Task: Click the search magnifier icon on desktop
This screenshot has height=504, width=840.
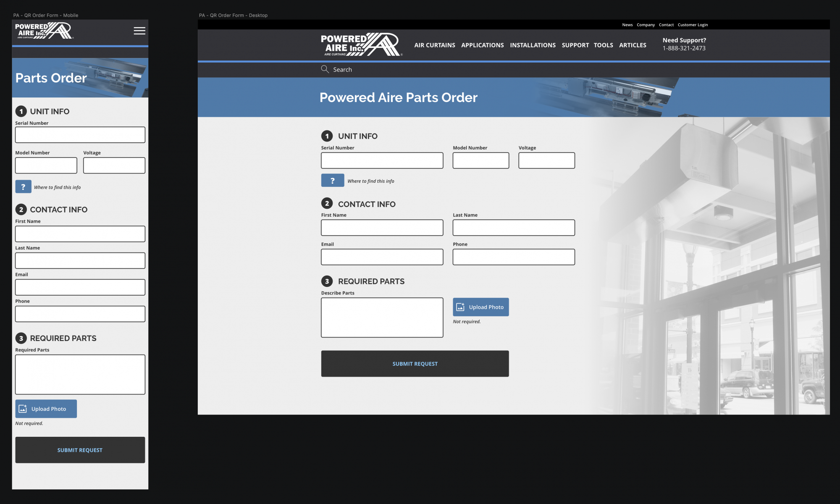Action: 325,69
